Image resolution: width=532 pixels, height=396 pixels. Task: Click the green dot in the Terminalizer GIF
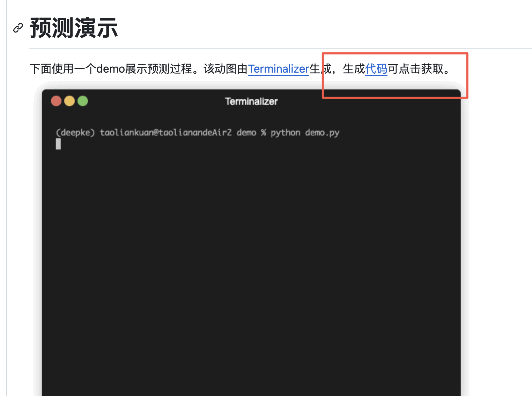click(83, 101)
